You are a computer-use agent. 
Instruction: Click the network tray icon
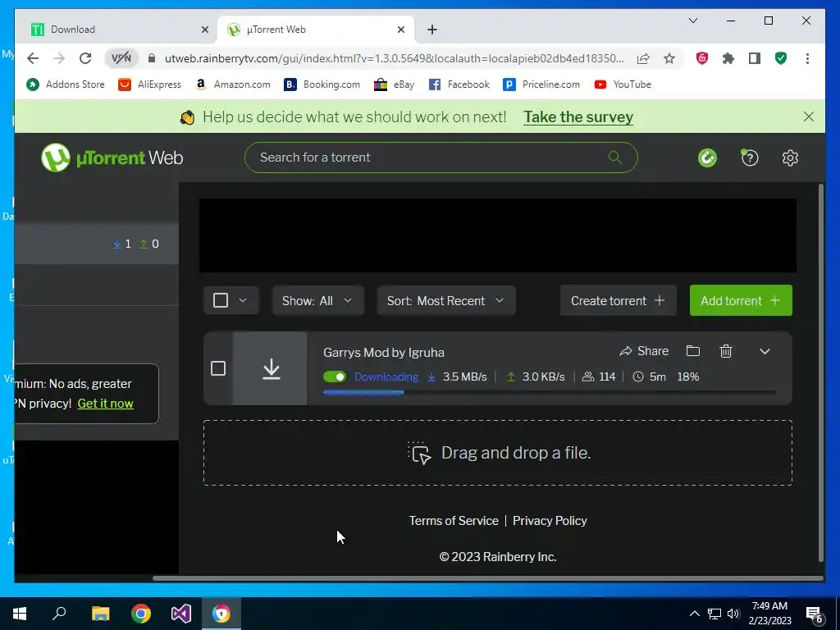(x=714, y=614)
